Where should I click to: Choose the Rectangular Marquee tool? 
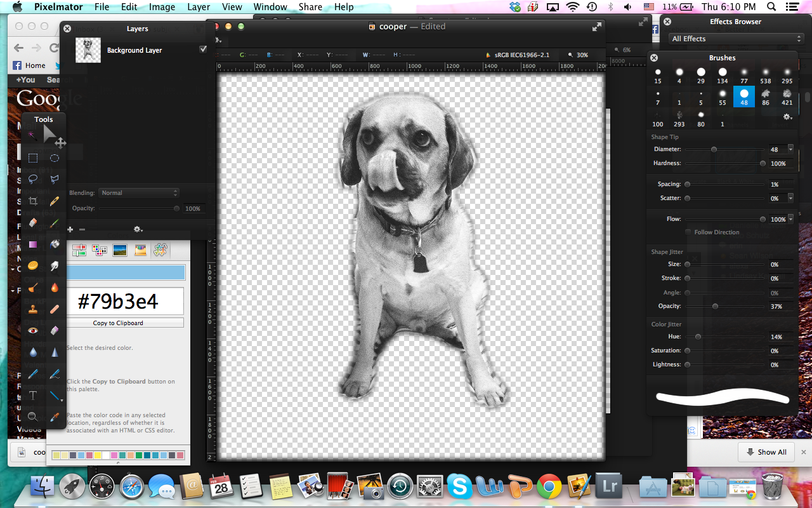pos(33,158)
